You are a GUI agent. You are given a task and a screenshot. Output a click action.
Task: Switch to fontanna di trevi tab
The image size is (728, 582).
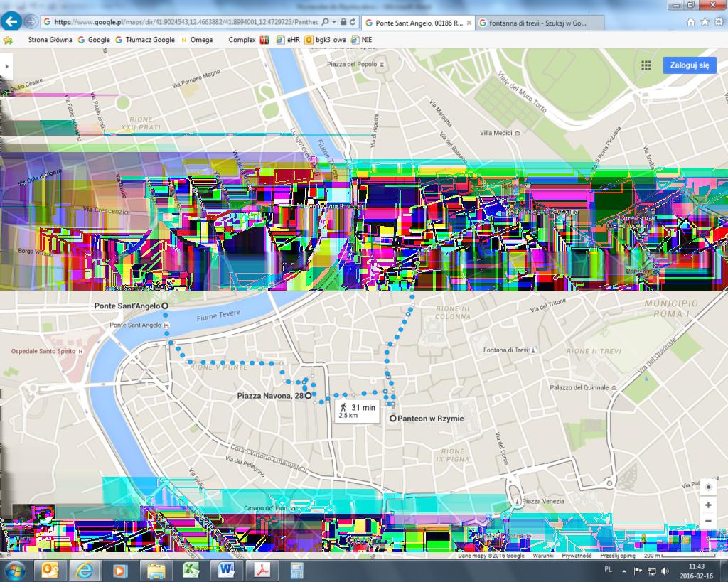pos(532,23)
